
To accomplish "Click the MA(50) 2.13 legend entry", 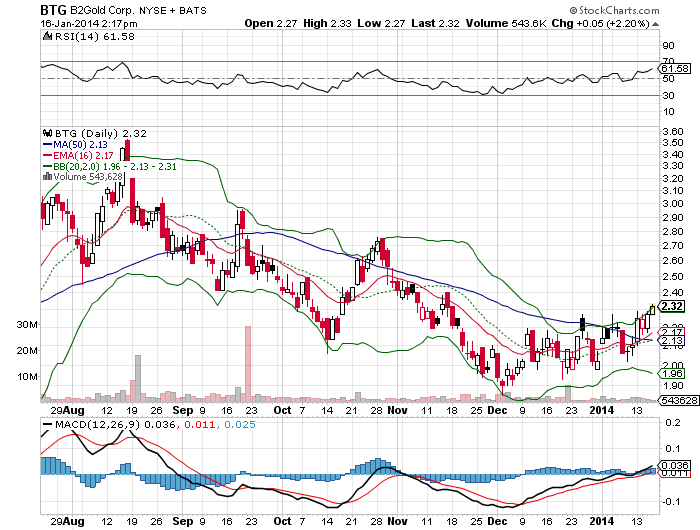I will (75, 145).
